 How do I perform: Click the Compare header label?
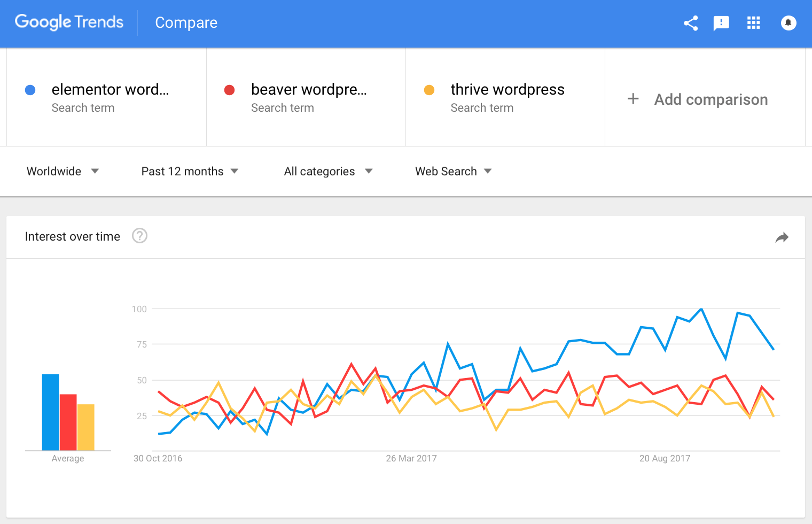pyautogui.click(x=186, y=22)
